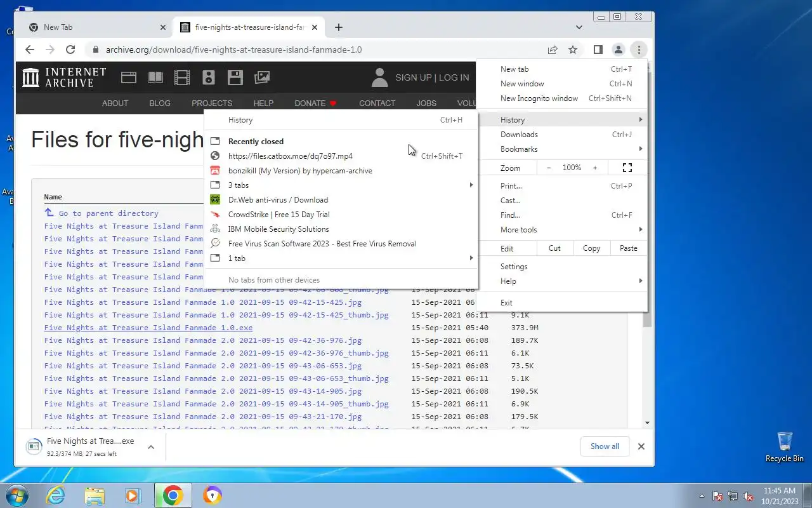812x508 pixels.
Task: Reopen files.catbox.moe recently closed entry
Action: 343,156
